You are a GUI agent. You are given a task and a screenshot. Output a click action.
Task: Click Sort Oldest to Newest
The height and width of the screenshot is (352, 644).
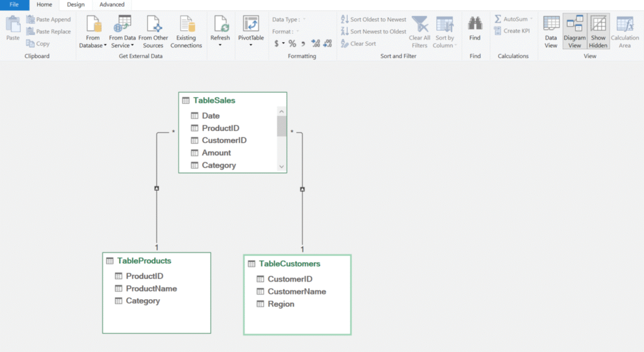[x=374, y=20]
